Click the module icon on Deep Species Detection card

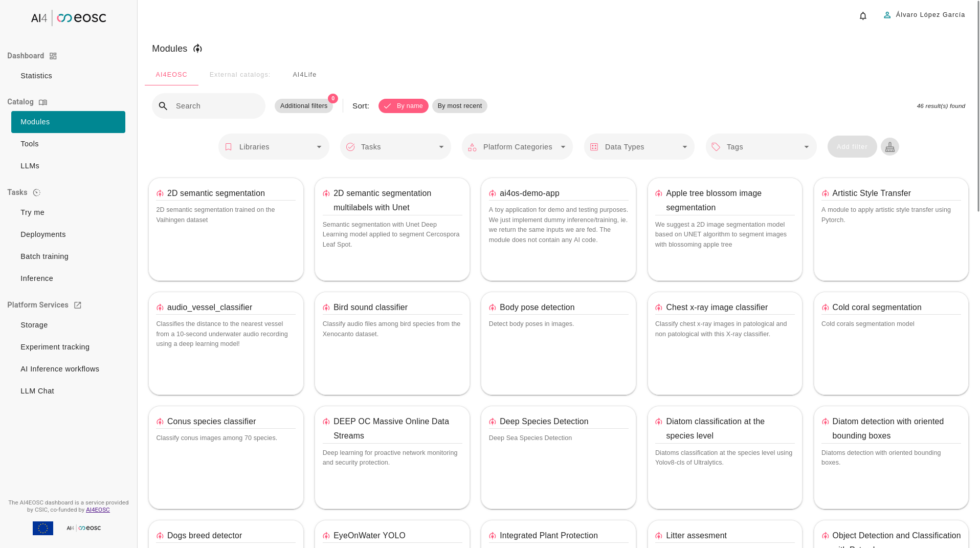click(493, 422)
